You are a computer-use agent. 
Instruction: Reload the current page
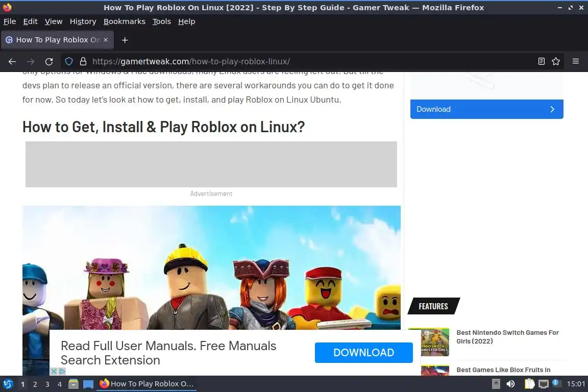[x=49, y=62]
